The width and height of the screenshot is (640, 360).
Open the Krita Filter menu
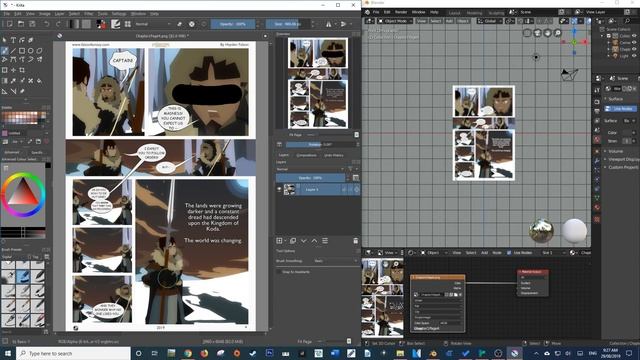point(89,13)
